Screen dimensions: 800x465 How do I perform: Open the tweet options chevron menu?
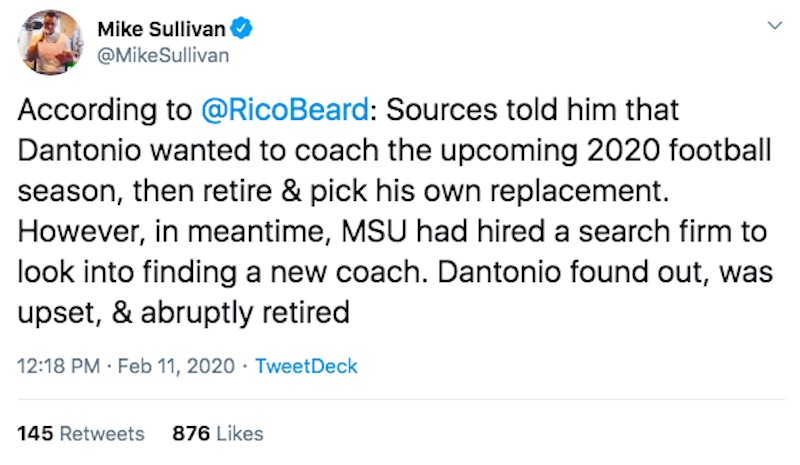pos(774,26)
